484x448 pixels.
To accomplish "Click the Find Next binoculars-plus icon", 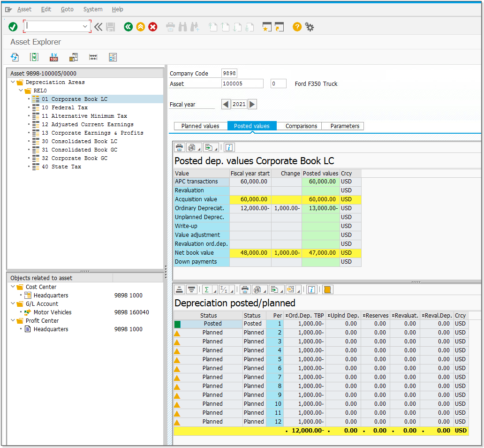I will coord(195,27).
